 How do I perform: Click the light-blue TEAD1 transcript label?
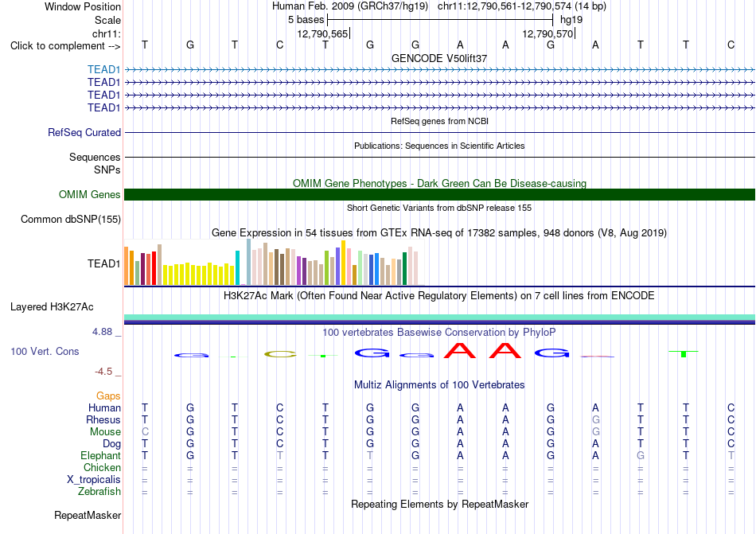[x=103, y=69]
